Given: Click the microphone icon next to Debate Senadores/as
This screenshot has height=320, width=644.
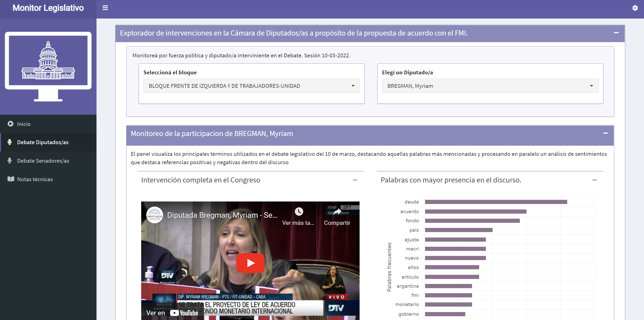Looking at the screenshot, I should point(10,161).
